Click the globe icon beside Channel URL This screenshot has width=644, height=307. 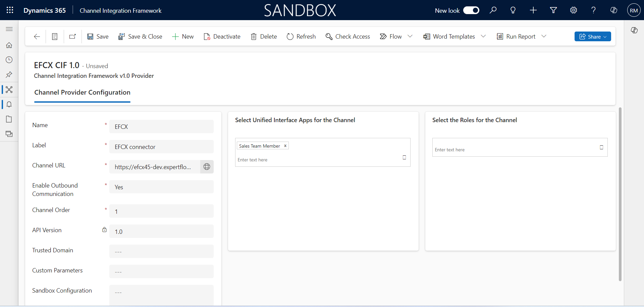coord(207,167)
